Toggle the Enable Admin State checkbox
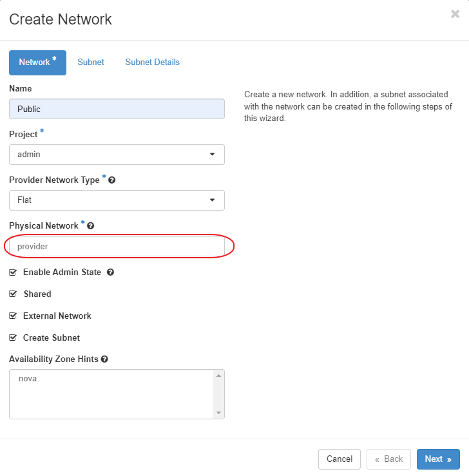This screenshot has height=476, width=469. (13, 272)
